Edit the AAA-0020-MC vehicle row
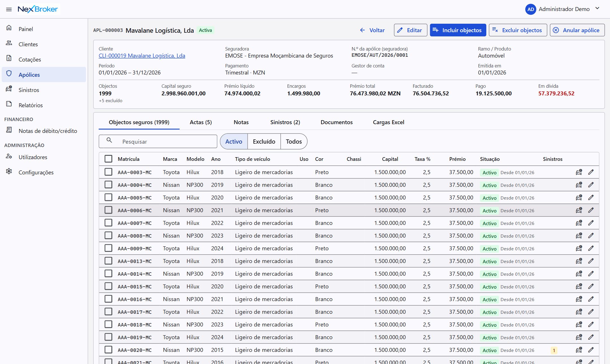This screenshot has width=610, height=364. pyautogui.click(x=591, y=350)
